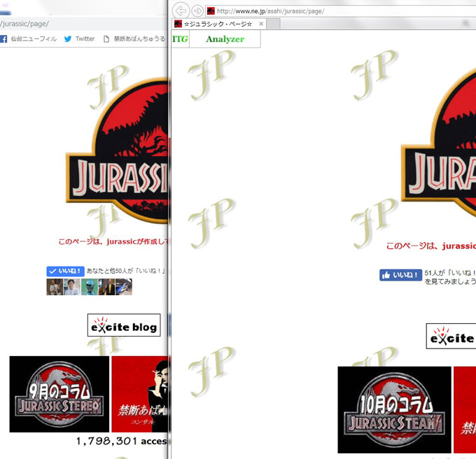Open a new blank tab
Screen dimensions: 476x459
272,24
